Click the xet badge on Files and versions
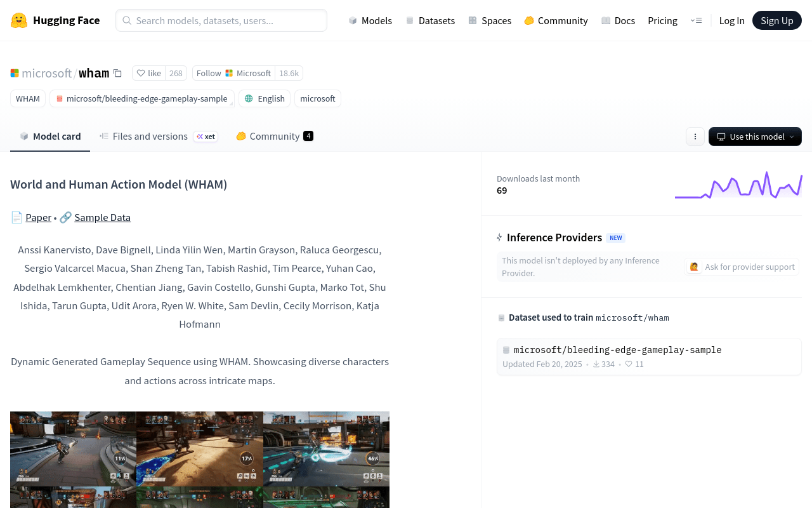Viewport: 812px width, 508px height. [206, 137]
